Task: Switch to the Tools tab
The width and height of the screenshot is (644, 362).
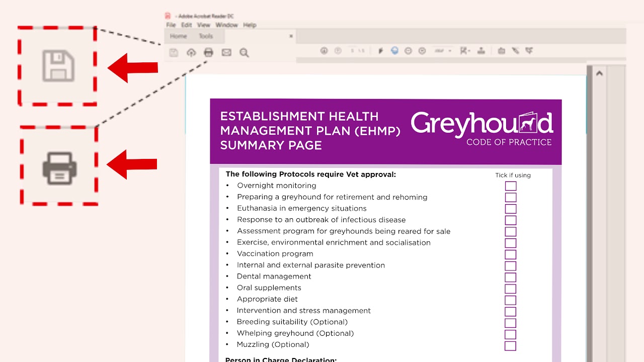Action: tap(206, 36)
